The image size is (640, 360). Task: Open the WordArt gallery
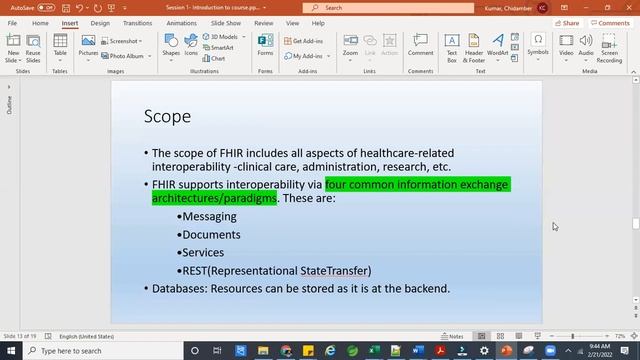[x=498, y=49]
